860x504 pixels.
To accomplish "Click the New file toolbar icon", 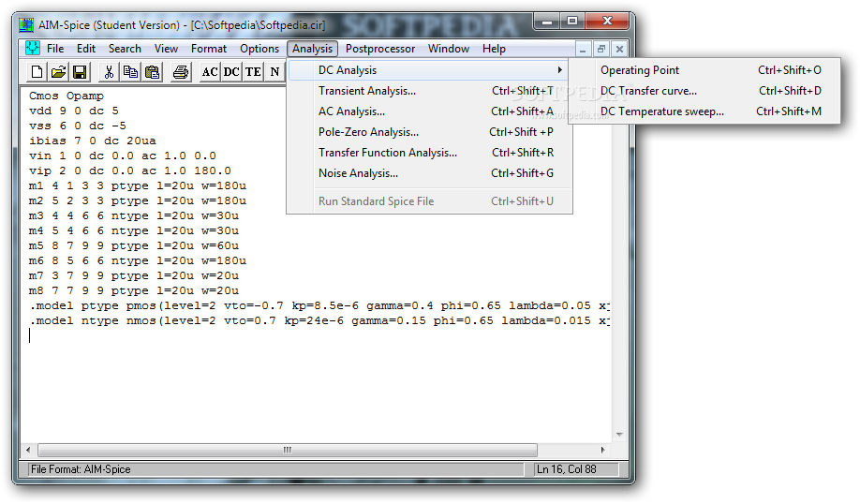I will 37,72.
